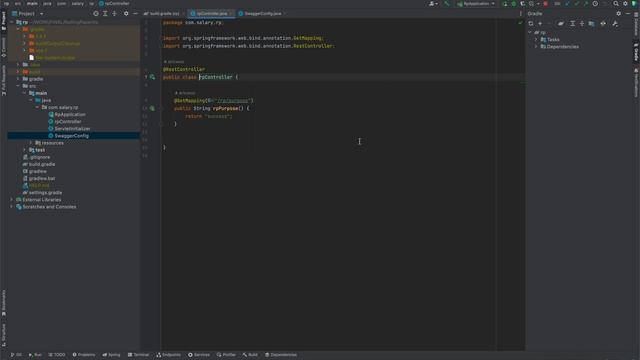Screen dimensions: 640x360
Task: Select the rpController.java editor tab
Action: 211,13
